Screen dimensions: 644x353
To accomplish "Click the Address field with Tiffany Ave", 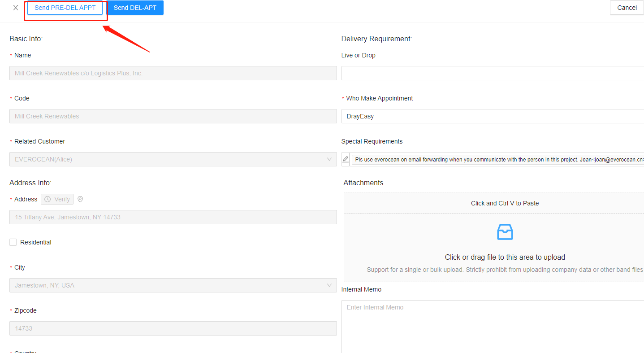I will pyautogui.click(x=173, y=217).
